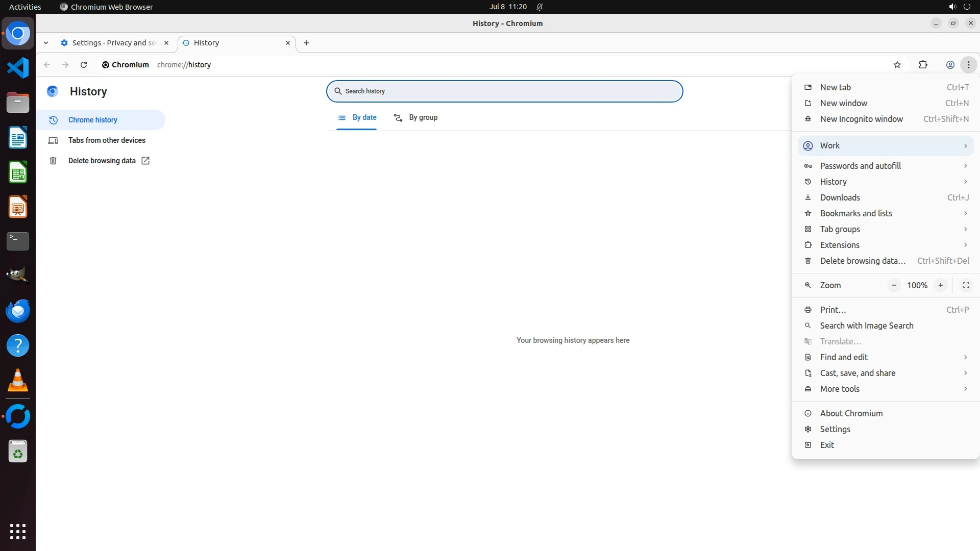Viewport: 980px width, 551px height.
Task: Bookmark this page with the star icon
Action: tap(897, 65)
